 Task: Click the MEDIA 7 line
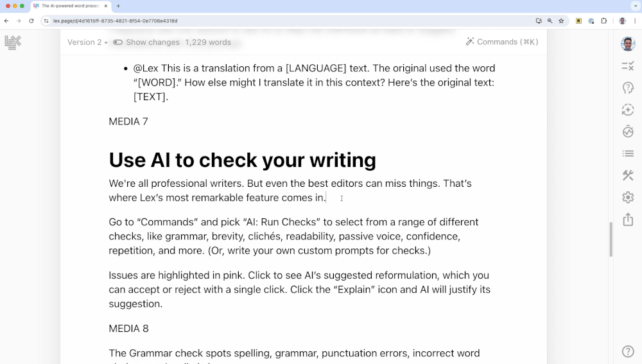[128, 121]
